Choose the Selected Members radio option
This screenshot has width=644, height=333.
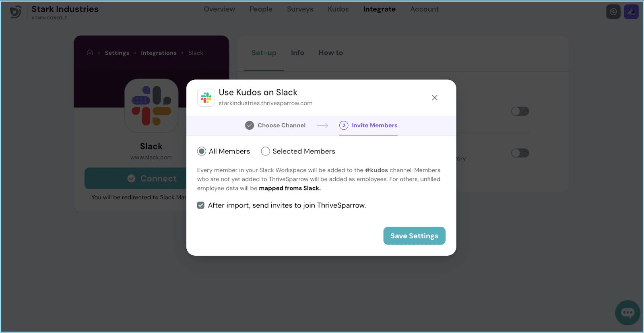(265, 151)
